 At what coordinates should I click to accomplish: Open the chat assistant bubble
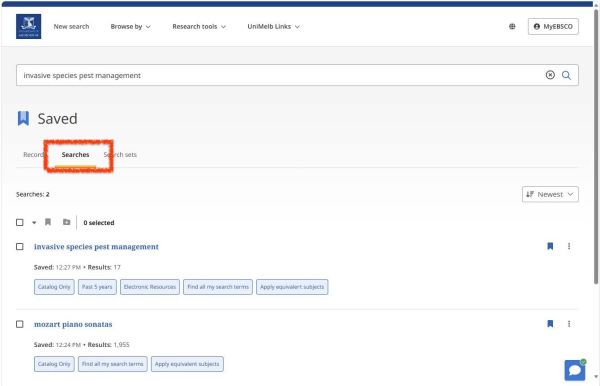pos(575,370)
